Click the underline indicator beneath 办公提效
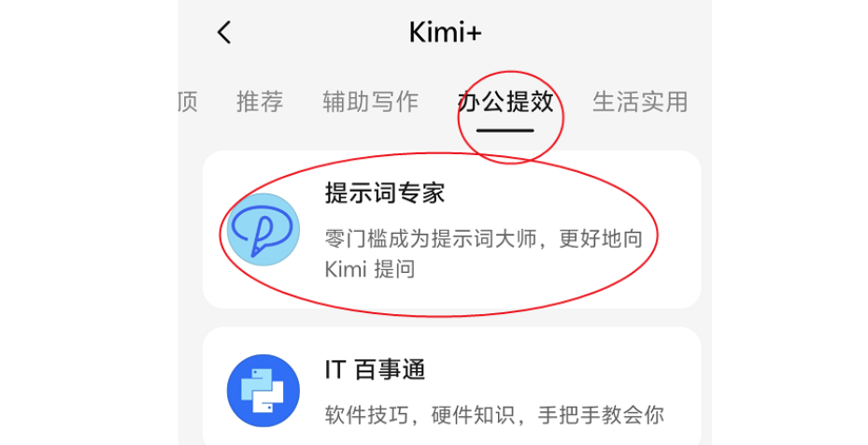868x445 pixels. [505, 131]
